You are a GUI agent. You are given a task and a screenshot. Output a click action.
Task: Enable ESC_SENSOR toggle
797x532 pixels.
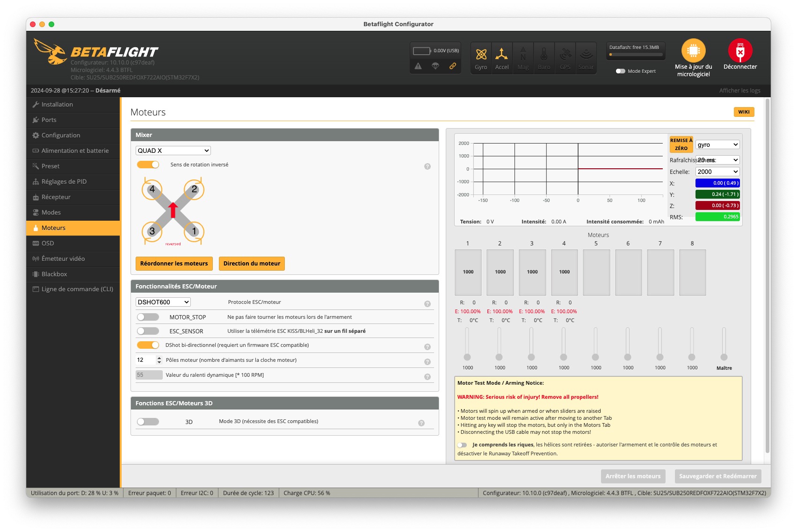pyautogui.click(x=148, y=331)
